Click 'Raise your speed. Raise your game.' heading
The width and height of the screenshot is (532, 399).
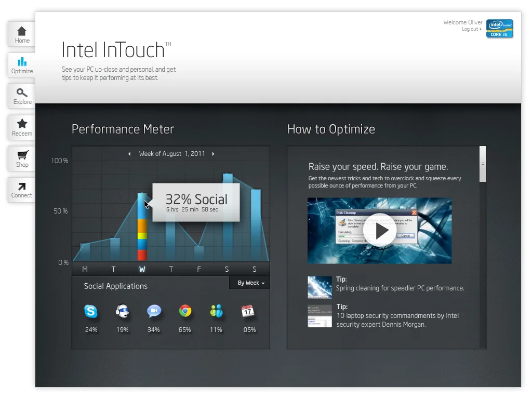point(378,167)
